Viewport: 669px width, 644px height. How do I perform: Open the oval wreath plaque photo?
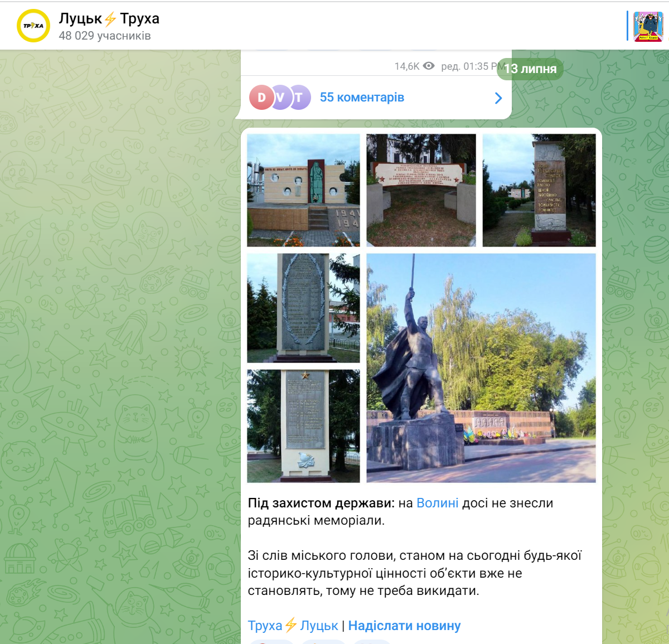click(x=303, y=308)
